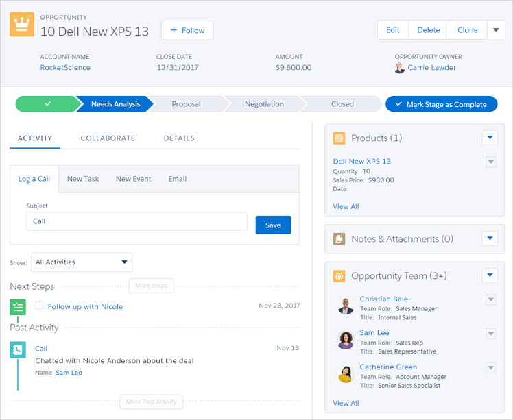This screenshot has height=420, width=513.
Task: Click the Products panel orange icon
Action: [339, 138]
